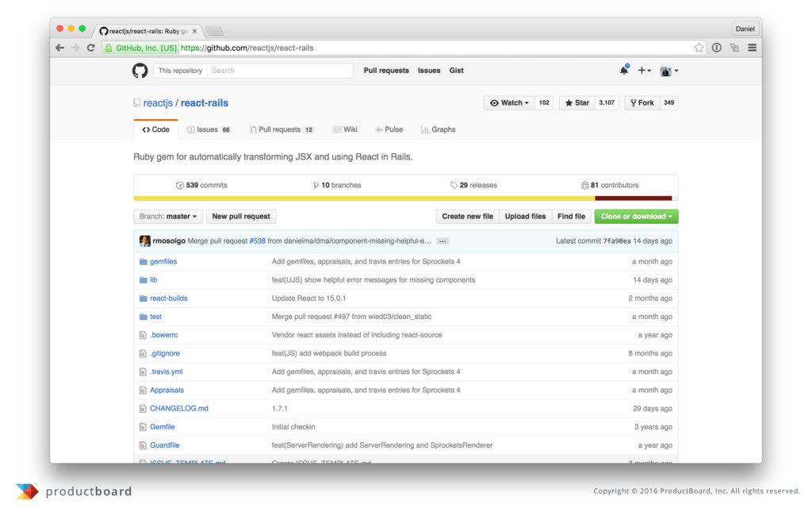Reload the page with refresh icon

coord(90,48)
